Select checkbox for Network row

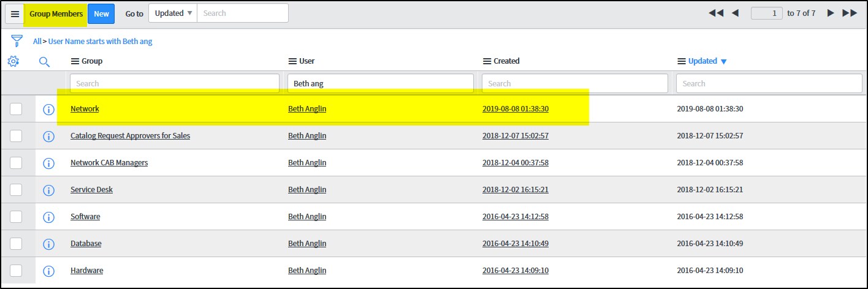tap(16, 109)
